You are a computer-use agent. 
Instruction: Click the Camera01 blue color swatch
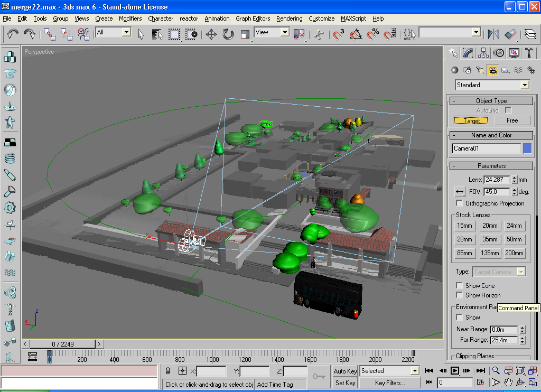click(527, 148)
